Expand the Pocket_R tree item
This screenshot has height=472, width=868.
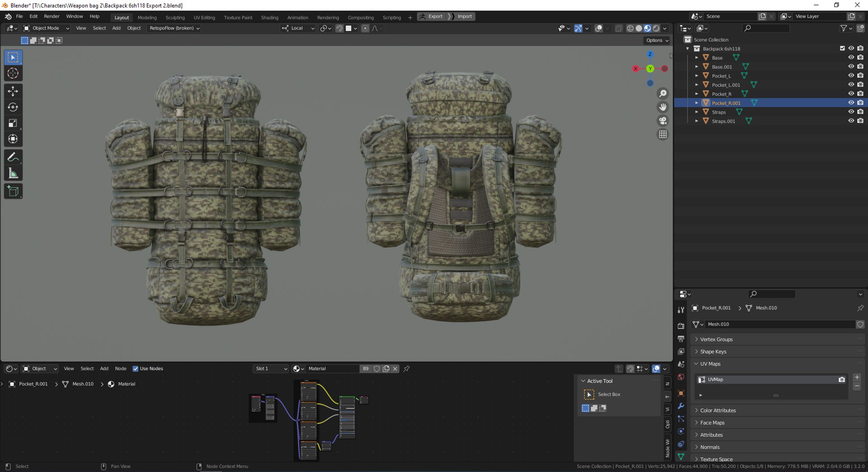pos(697,94)
